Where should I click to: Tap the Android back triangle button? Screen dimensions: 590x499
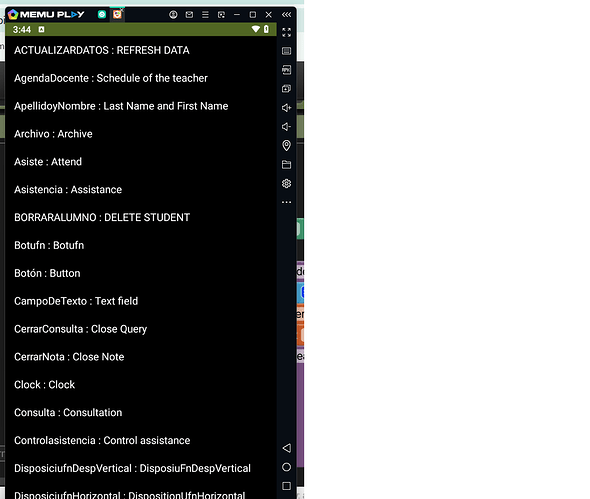286,448
